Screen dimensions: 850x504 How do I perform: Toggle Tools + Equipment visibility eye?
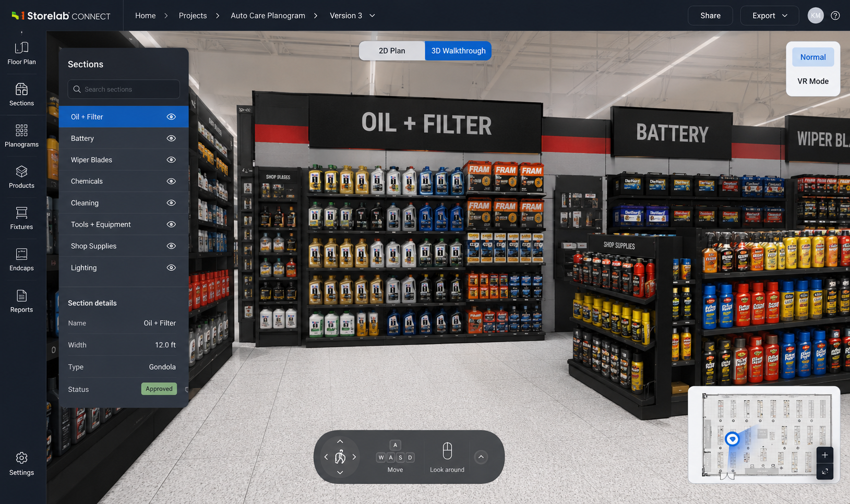(x=171, y=224)
